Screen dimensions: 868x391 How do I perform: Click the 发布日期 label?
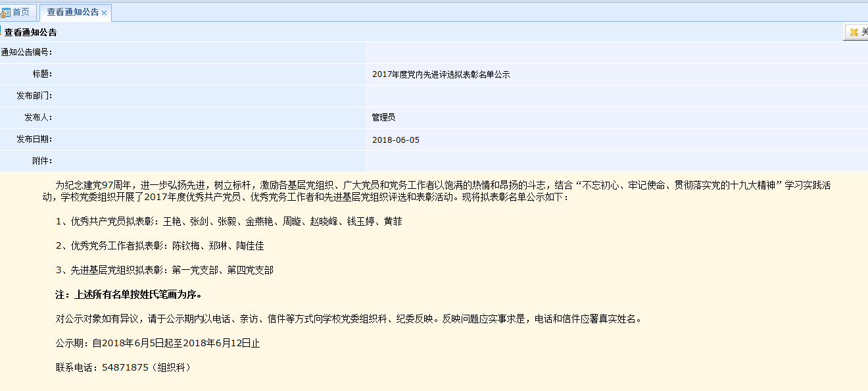pyautogui.click(x=34, y=140)
